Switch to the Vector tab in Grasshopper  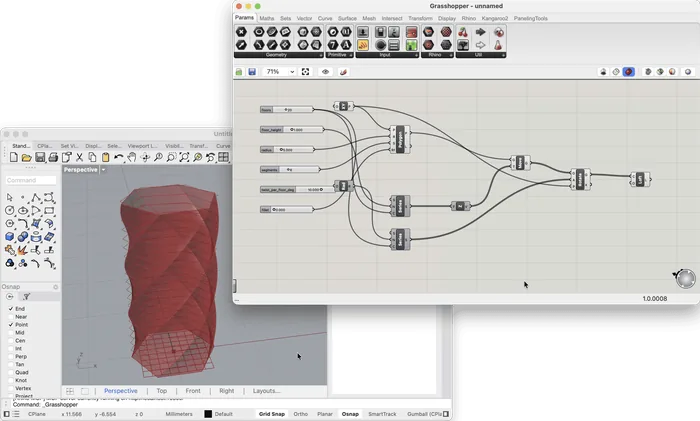click(x=304, y=18)
